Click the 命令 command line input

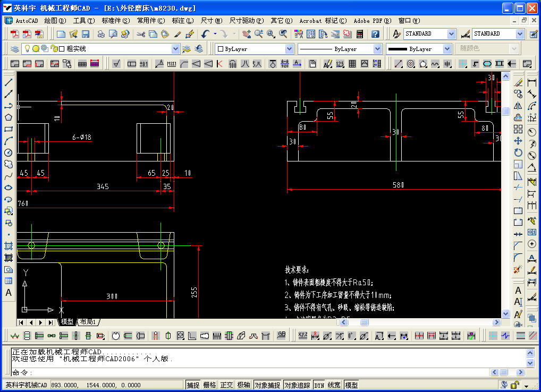pos(250,372)
